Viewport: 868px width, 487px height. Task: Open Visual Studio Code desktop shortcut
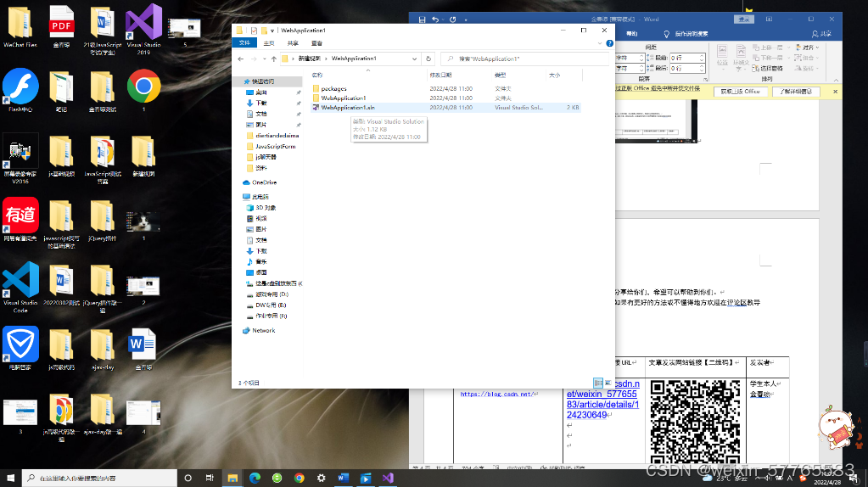point(20,287)
